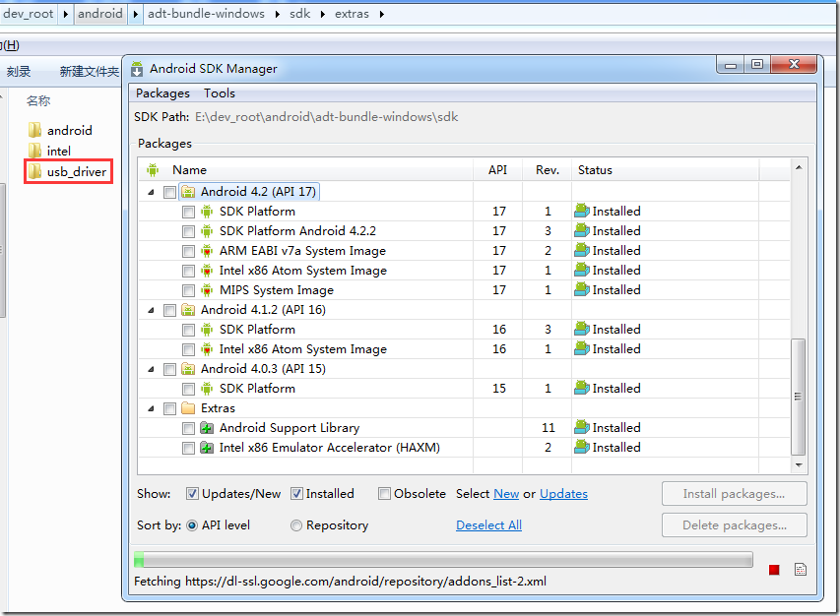Check the SDK Platform Android 4.2.2 checkbox

click(x=188, y=231)
